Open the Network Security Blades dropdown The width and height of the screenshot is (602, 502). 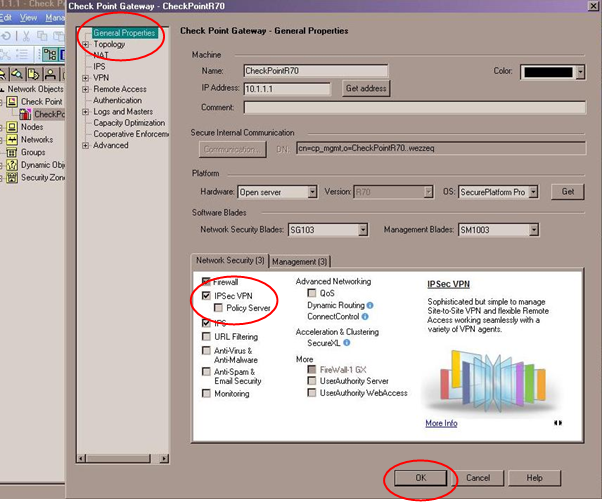(x=363, y=230)
